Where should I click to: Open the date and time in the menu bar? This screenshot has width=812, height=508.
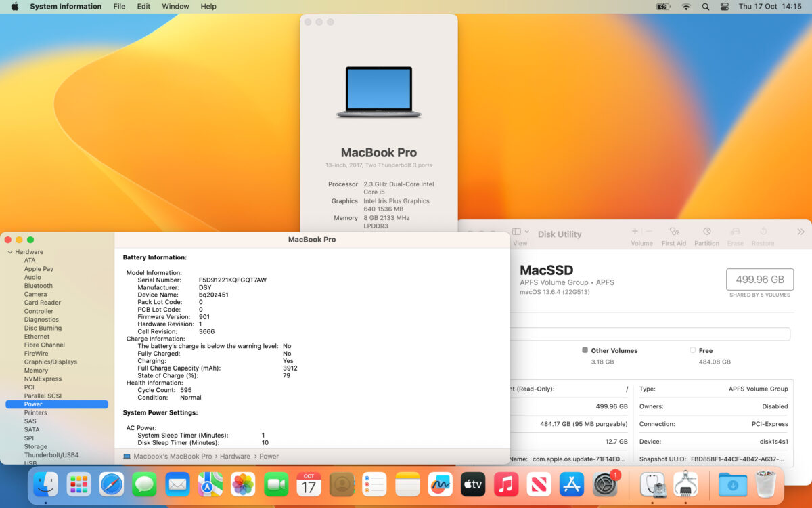770,6
